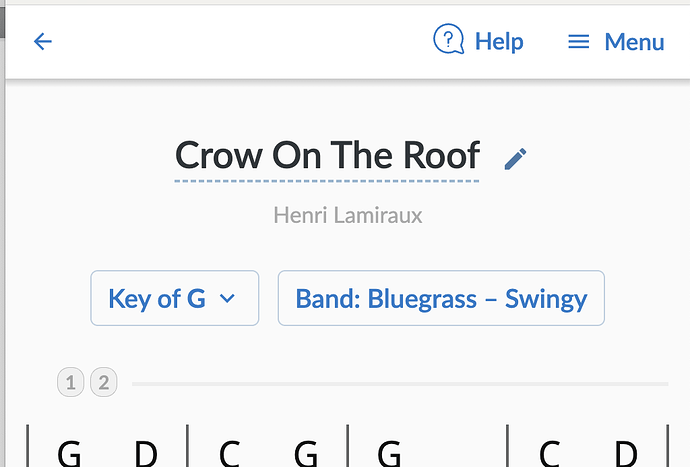
Task: Select the G chord in second measure
Action: click(306, 453)
